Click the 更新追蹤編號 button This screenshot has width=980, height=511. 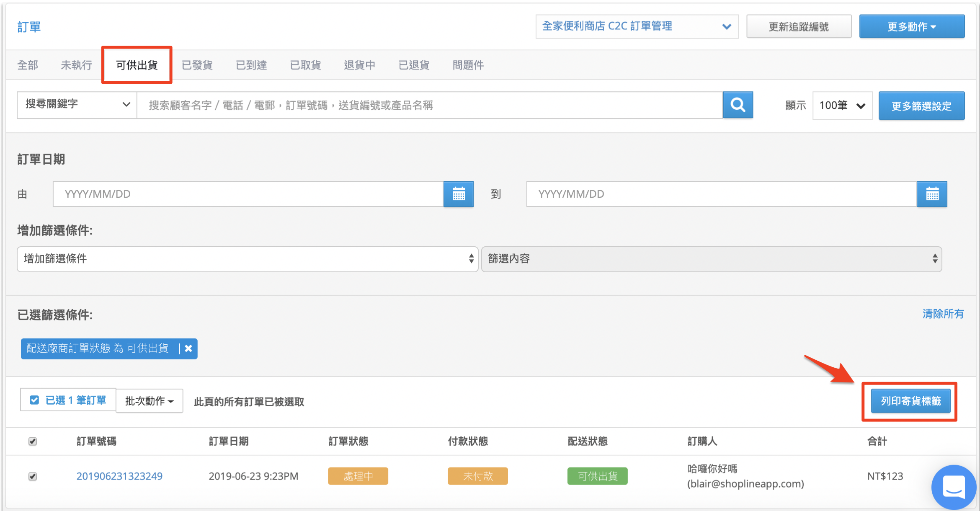pos(799,26)
